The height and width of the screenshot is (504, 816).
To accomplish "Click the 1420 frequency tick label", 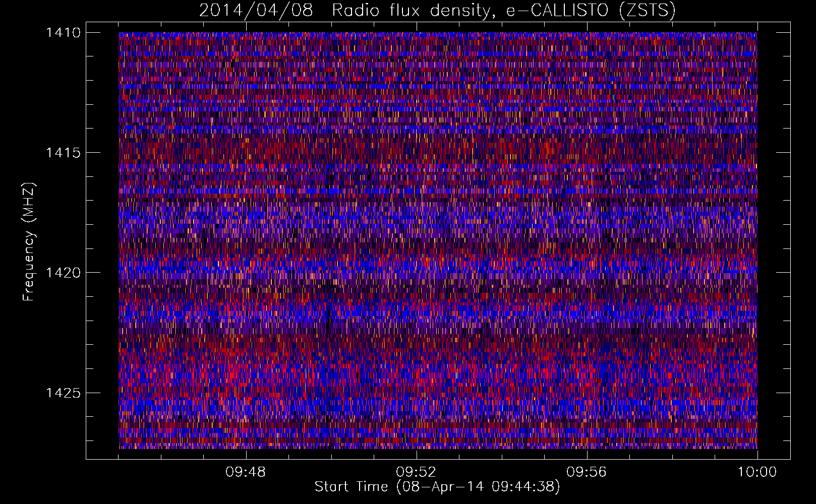I will click(x=63, y=273).
